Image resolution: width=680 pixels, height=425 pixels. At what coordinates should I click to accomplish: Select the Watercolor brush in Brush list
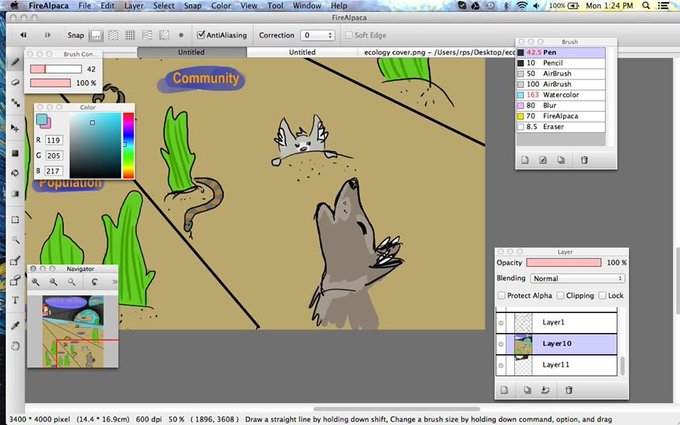(x=561, y=95)
